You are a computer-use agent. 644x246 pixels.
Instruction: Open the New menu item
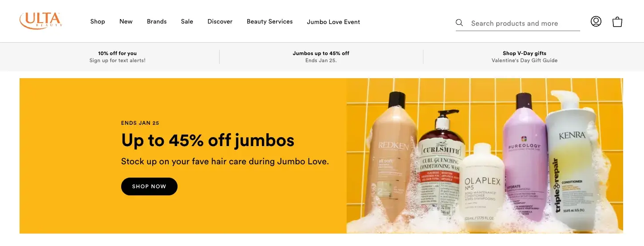coord(126,21)
